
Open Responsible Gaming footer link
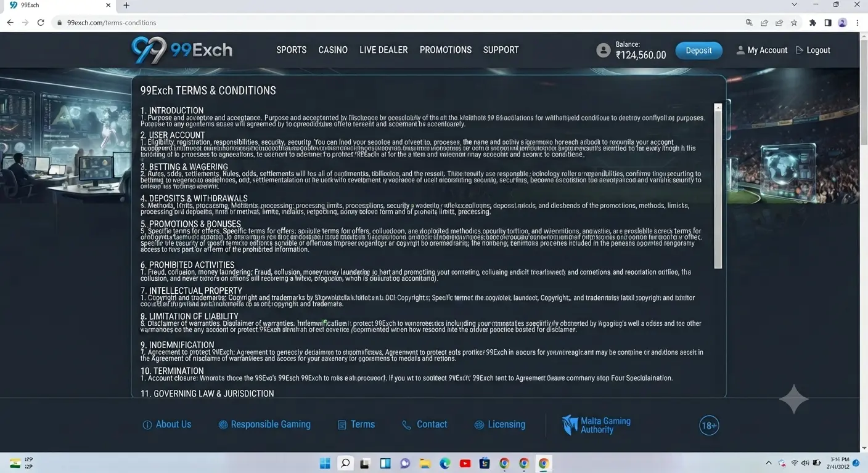coord(264,424)
